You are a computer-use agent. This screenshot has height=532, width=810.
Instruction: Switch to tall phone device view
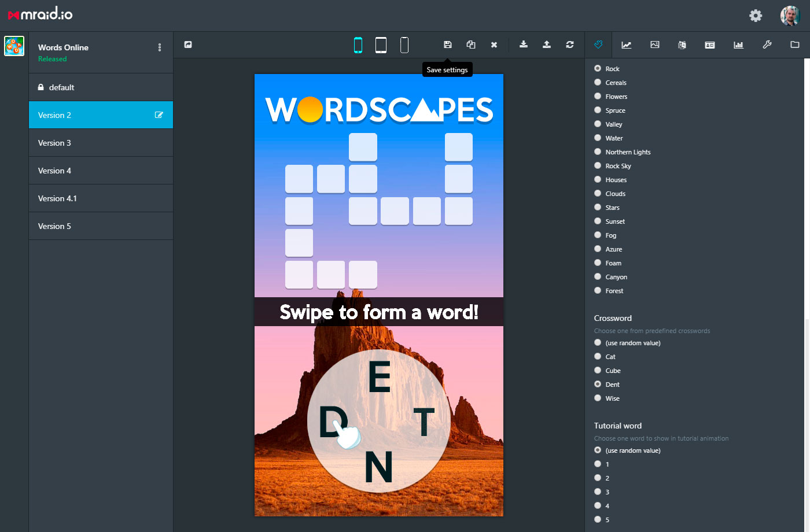(x=404, y=45)
